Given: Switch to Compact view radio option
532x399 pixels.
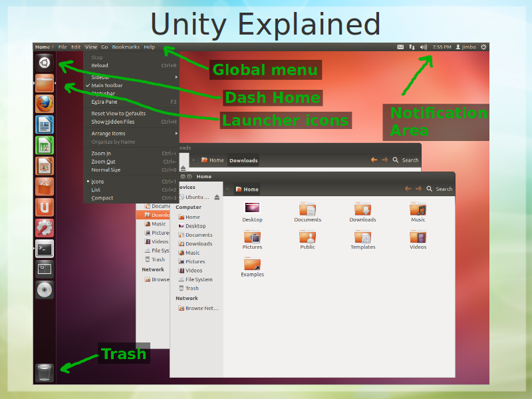Looking at the screenshot, I should point(131,198).
